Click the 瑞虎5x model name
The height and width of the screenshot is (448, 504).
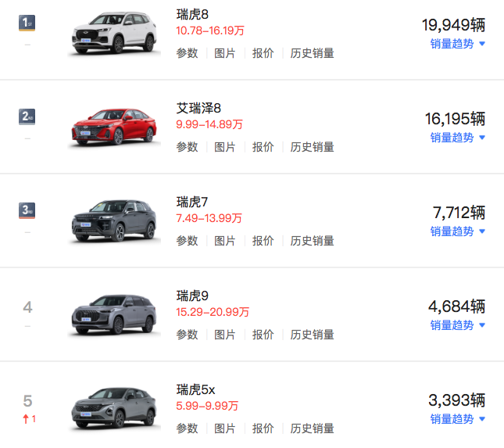(196, 389)
